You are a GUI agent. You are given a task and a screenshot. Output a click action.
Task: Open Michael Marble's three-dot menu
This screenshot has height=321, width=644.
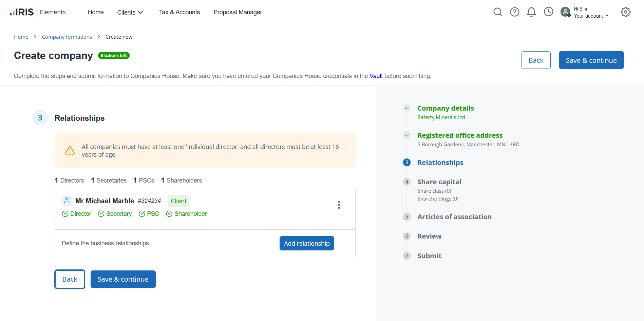click(339, 205)
